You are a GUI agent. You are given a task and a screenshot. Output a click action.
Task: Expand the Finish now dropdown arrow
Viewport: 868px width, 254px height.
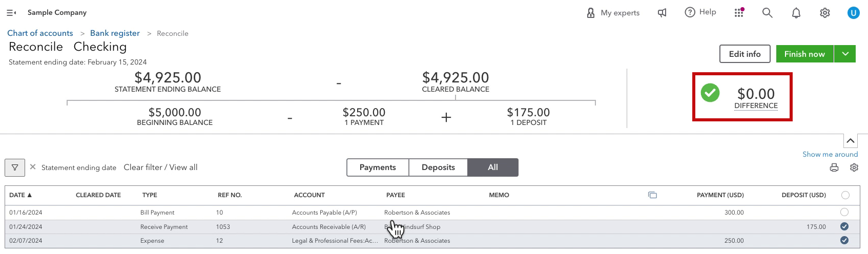[x=845, y=54]
